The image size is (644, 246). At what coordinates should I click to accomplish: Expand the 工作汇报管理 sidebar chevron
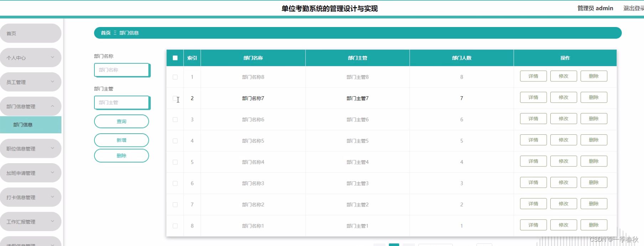52,221
